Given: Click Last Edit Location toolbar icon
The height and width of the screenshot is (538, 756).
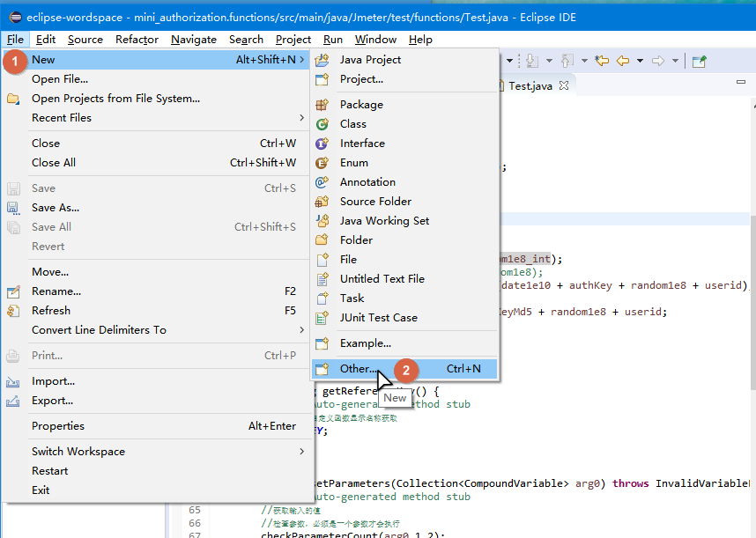Looking at the screenshot, I should [602, 61].
